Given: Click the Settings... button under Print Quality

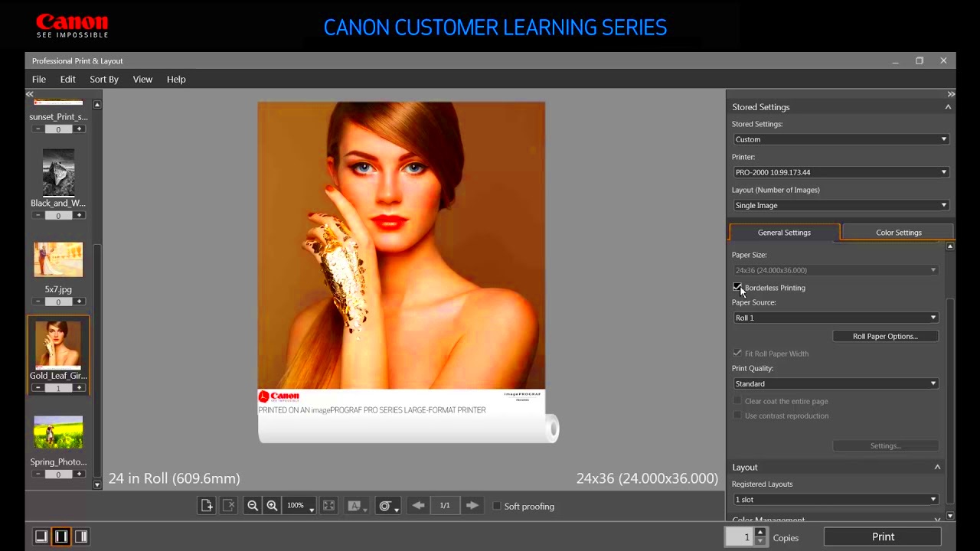Looking at the screenshot, I should click(885, 445).
